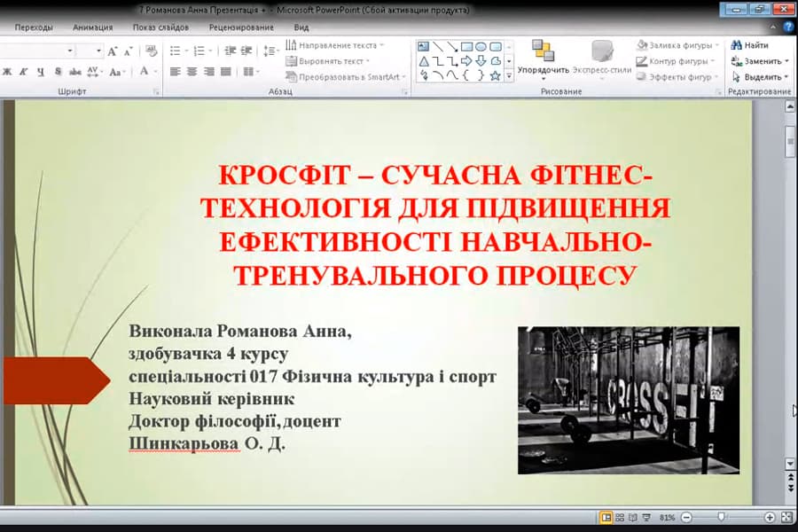Open Reading view using the status bar icon
This screenshot has height=532, width=798.
(630, 515)
